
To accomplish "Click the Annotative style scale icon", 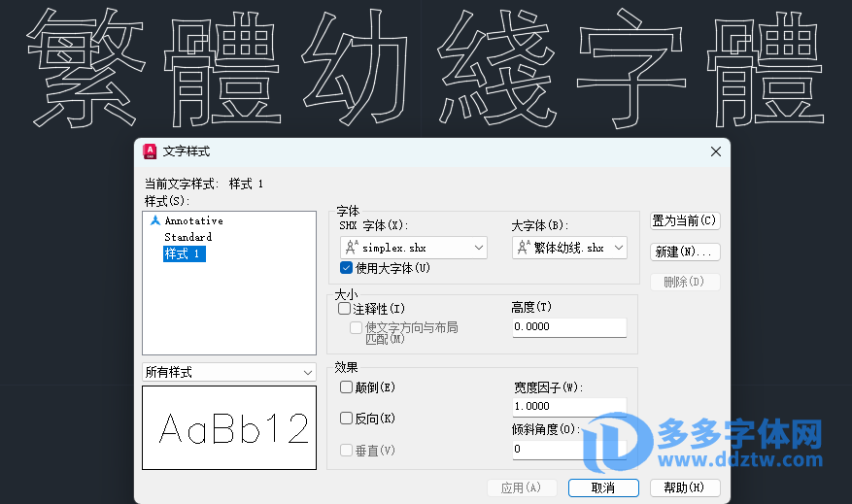I will coord(154,221).
